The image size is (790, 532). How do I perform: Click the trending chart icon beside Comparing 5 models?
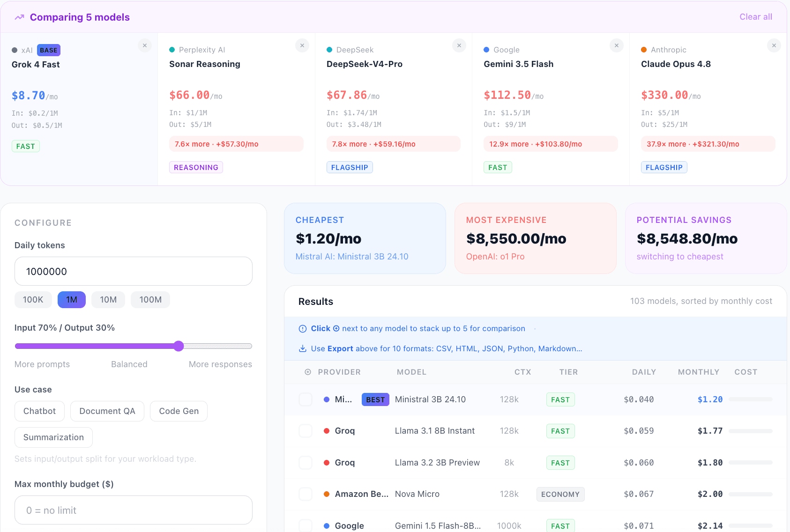tap(19, 17)
